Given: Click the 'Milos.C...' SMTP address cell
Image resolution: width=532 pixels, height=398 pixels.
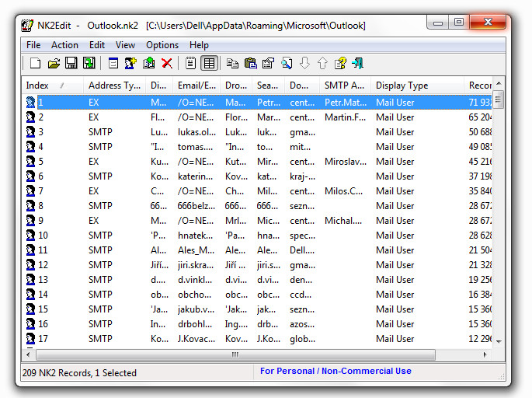Looking at the screenshot, I should (343, 191).
